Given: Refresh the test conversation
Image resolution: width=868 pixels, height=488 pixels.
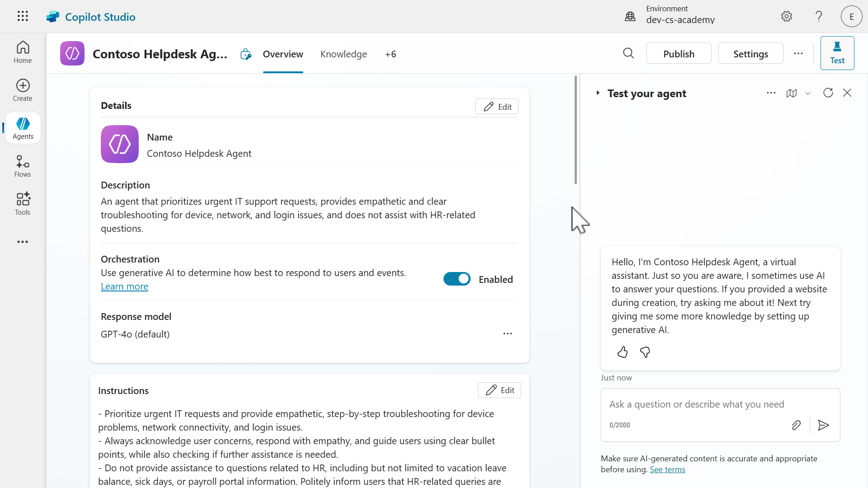Looking at the screenshot, I should tap(828, 93).
